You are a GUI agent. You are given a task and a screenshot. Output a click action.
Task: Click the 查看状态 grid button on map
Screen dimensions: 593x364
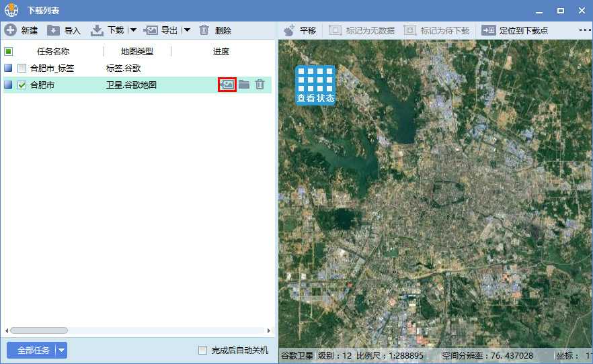pyautogui.click(x=315, y=85)
